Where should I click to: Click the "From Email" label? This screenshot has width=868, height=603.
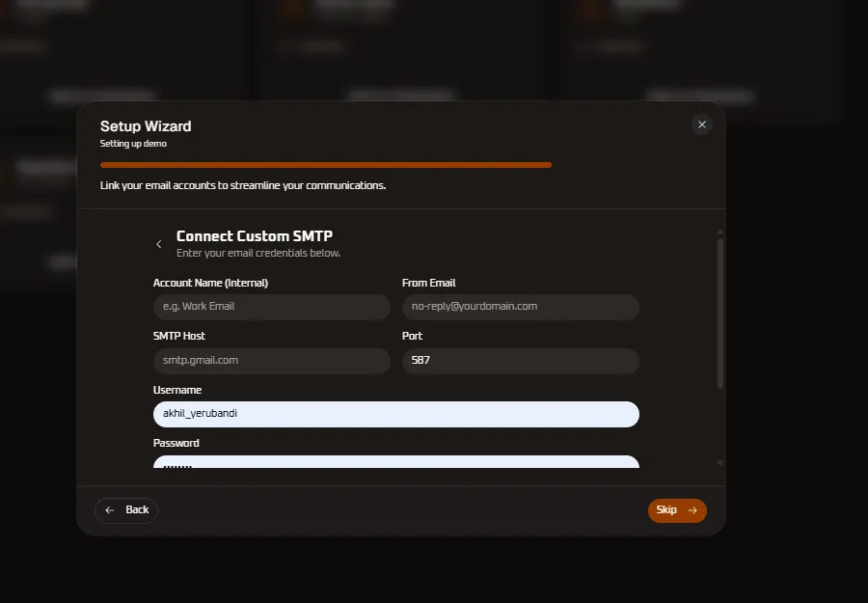(428, 283)
